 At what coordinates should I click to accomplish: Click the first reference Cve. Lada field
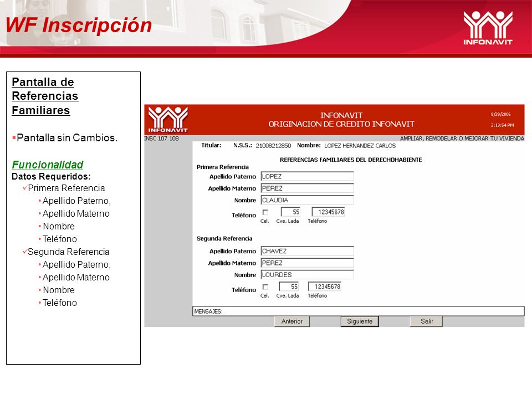point(290,212)
